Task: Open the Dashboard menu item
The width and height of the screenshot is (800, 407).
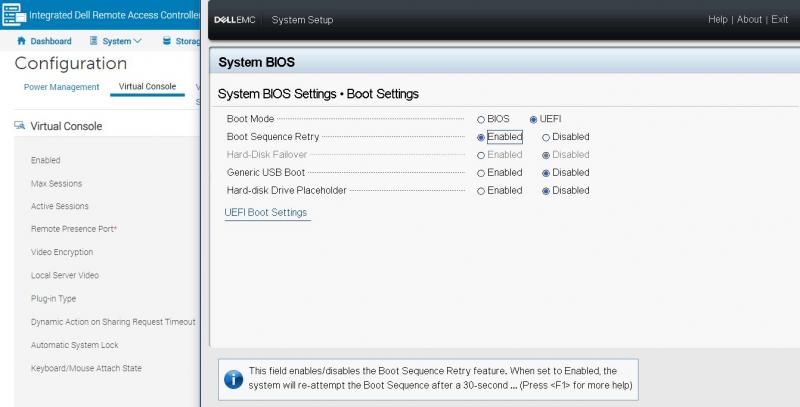Action: coord(50,41)
